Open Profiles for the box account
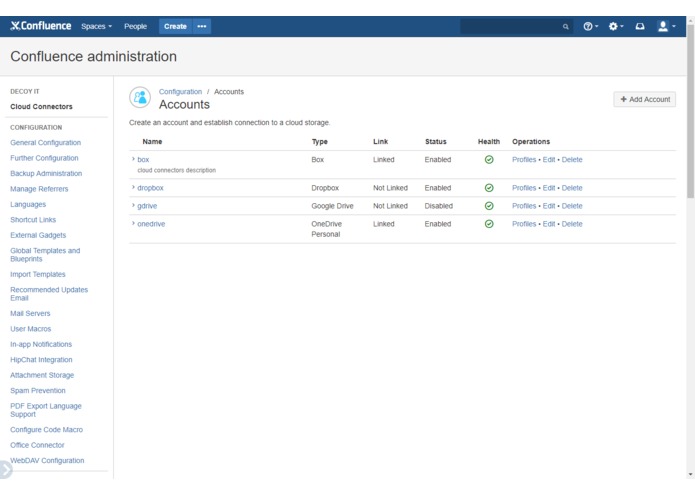This screenshot has height=494, width=695. pos(524,159)
